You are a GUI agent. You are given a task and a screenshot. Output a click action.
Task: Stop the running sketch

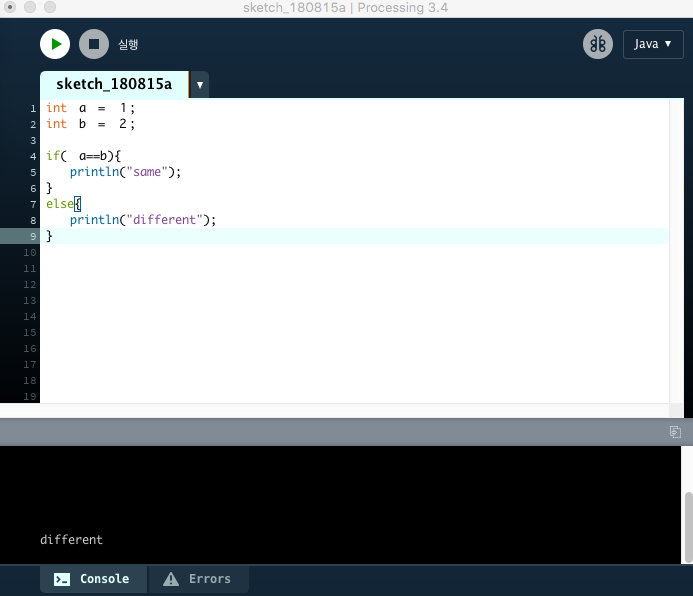(94, 44)
